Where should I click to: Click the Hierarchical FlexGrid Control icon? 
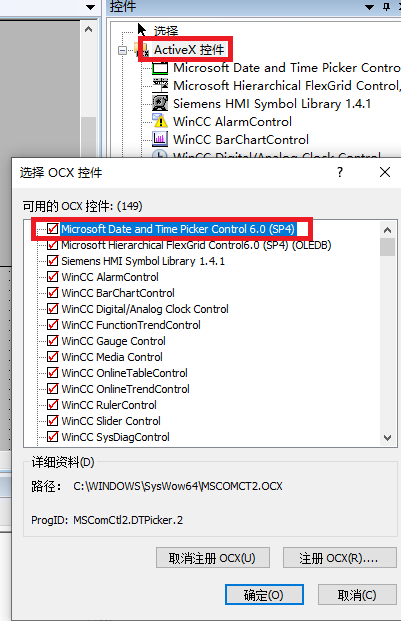pyautogui.click(x=160, y=86)
